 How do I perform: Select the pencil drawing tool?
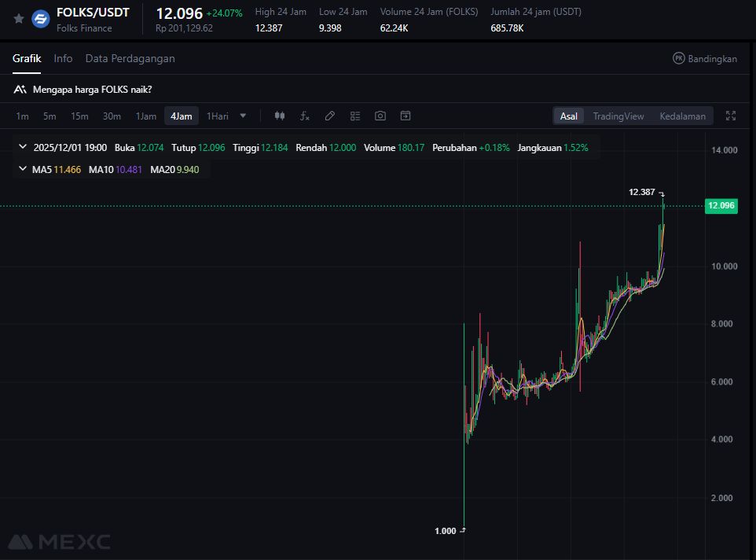[x=330, y=116]
